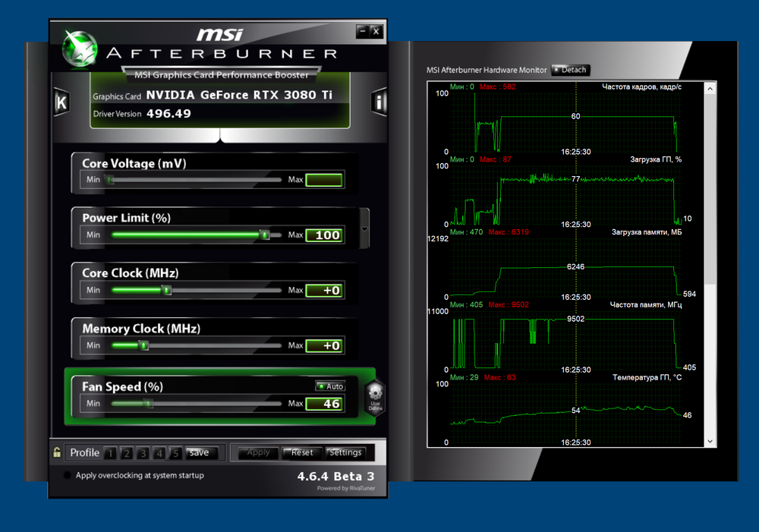Click the Power Limit value field 100
Viewport: 759px width, 532px height.
click(x=324, y=235)
